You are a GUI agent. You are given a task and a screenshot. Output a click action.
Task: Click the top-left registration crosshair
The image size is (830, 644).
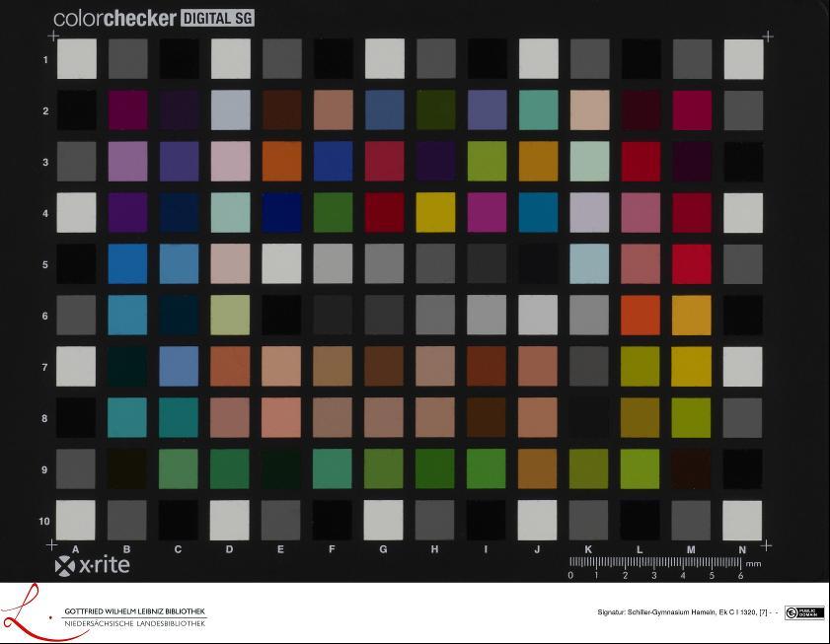52,36
